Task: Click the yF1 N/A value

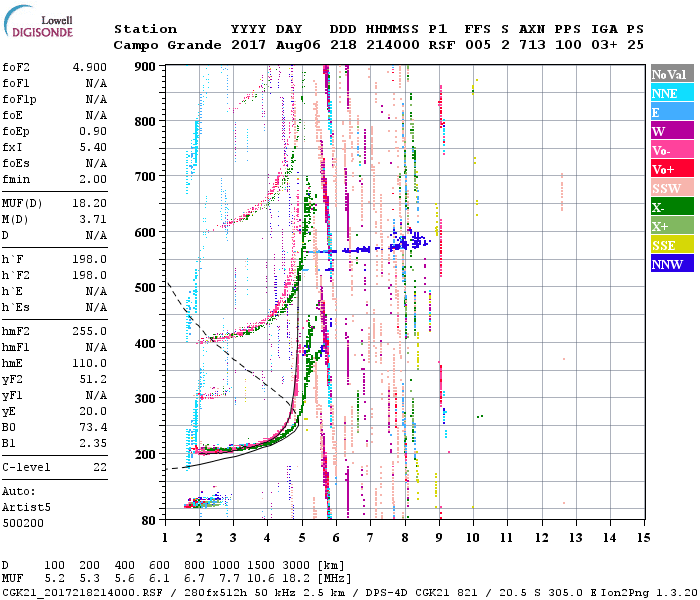Action: click(96, 396)
